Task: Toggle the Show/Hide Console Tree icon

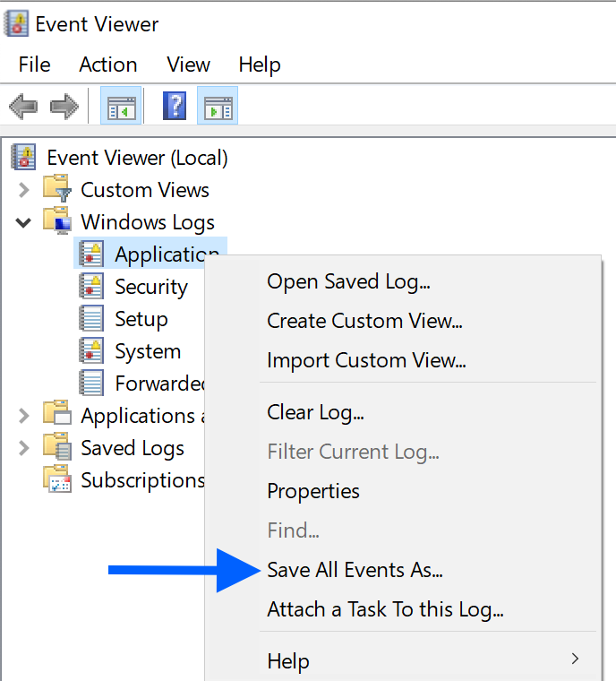Action: tap(120, 108)
